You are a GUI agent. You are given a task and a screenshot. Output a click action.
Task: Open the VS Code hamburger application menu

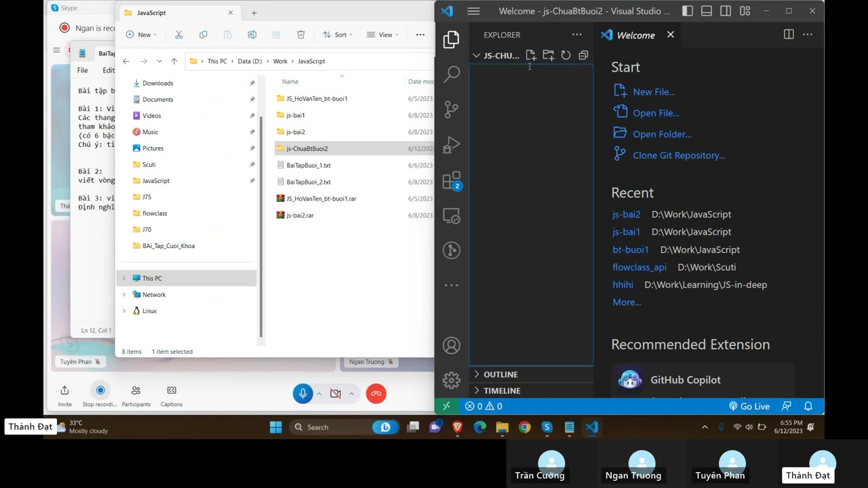click(473, 11)
